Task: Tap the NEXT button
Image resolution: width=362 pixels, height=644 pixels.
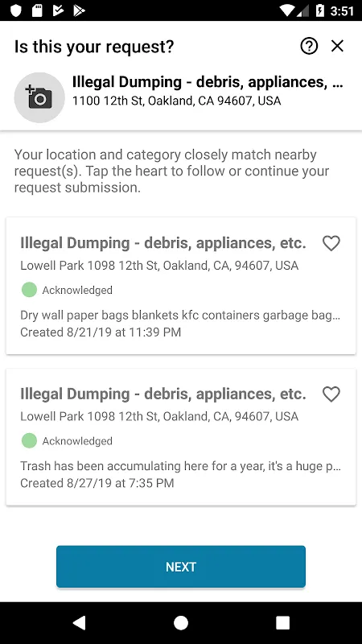Action: point(181,567)
